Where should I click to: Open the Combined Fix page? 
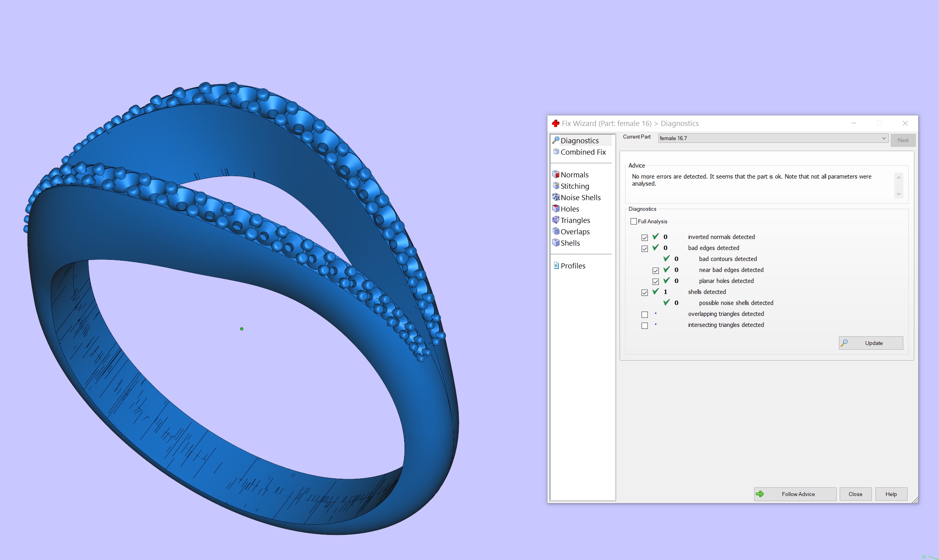(x=583, y=152)
